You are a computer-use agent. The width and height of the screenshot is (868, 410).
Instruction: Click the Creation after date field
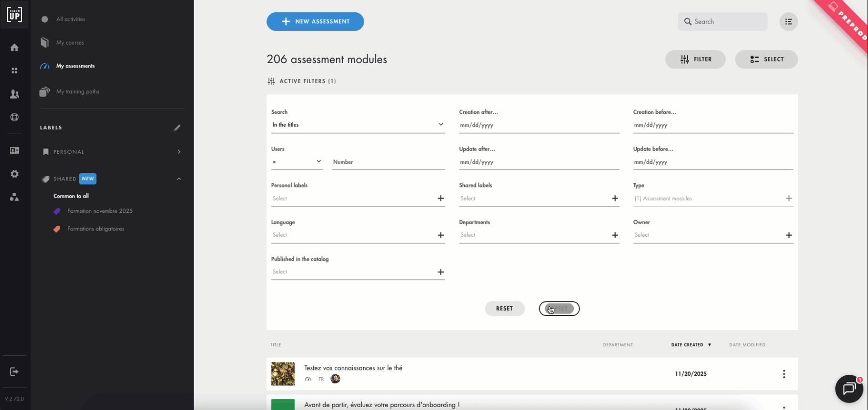[x=539, y=125]
